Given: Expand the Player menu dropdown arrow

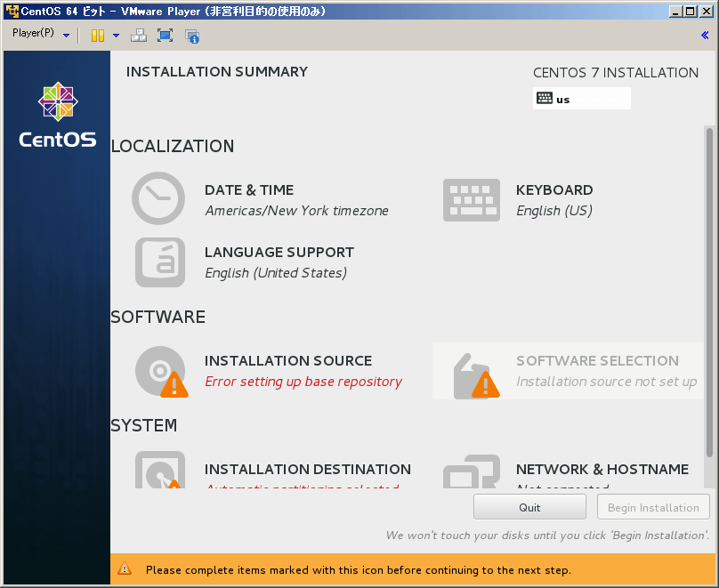Looking at the screenshot, I should (66, 36).
